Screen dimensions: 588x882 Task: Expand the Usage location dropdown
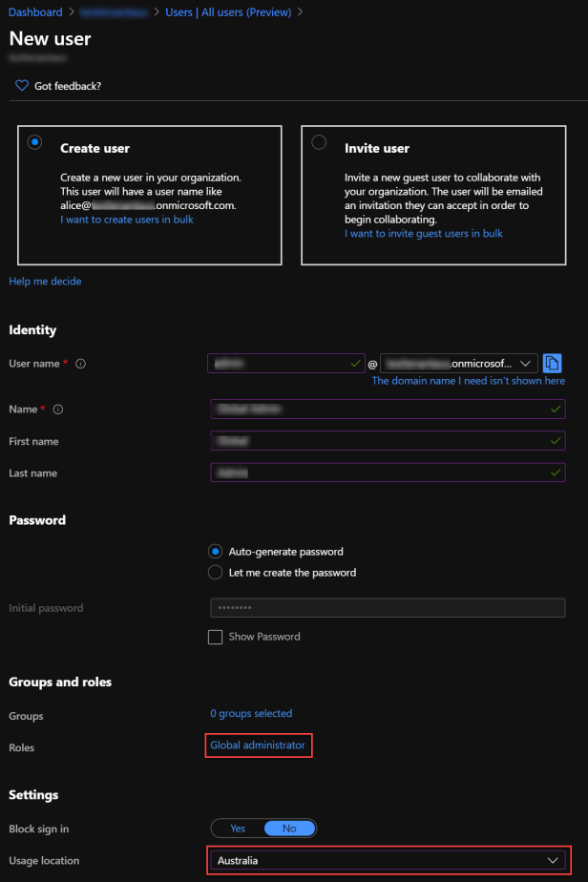(388, 861)
